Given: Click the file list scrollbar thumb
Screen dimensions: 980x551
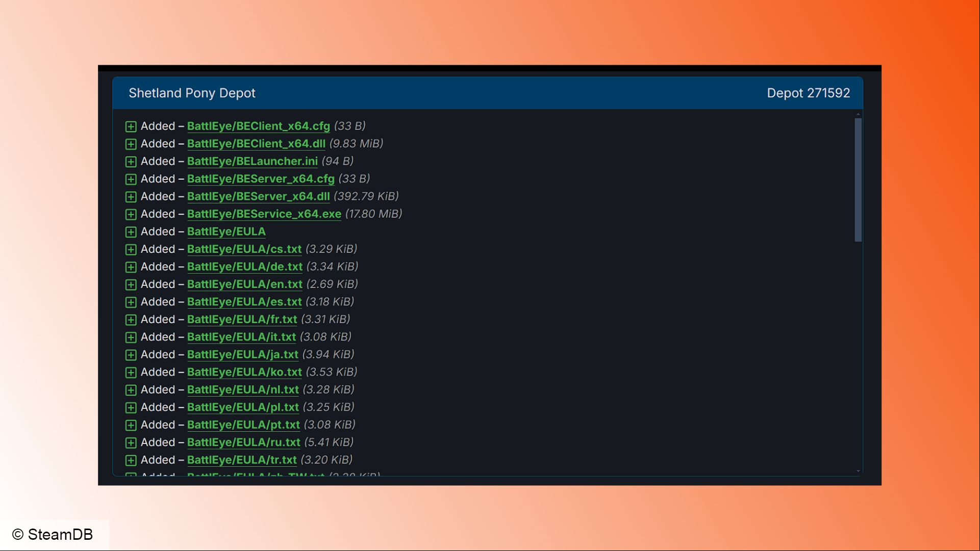Looking at the screenshot, I should pyautogui.click(x=858, y=180).
